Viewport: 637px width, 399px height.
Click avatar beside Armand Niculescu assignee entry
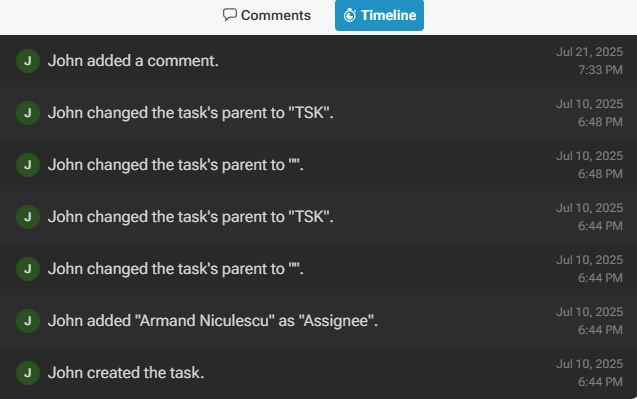28,321
